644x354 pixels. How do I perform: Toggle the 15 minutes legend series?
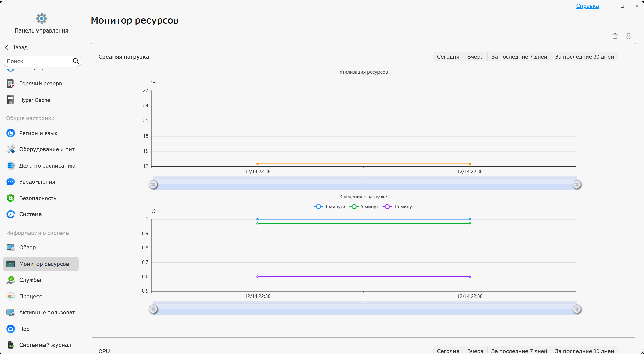point(398,207)
